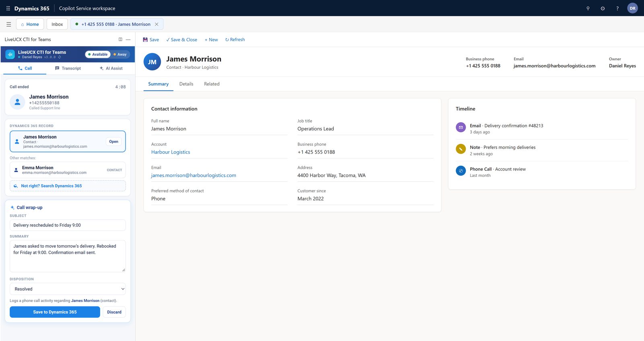Switch to the Call tab

click(x=25, y=68)
